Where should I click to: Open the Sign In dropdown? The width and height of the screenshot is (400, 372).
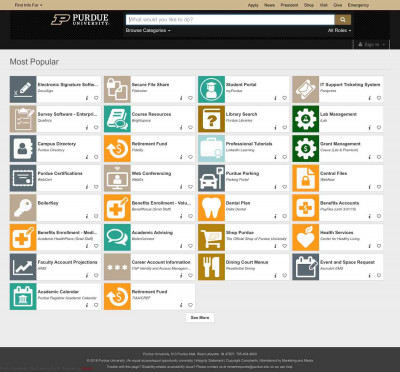pyautogui.click(x=371, y=44)
